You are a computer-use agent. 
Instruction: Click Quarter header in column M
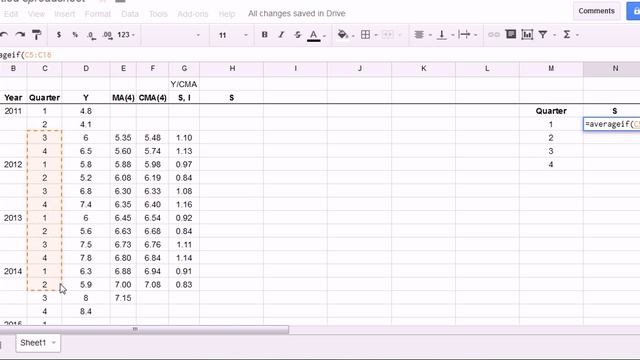(x=551, y=111)
